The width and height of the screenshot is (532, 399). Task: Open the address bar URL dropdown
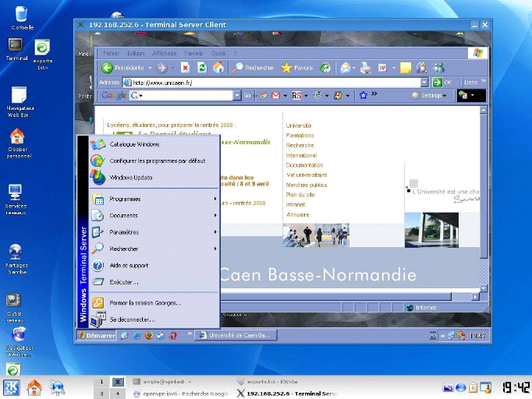(424, 82)
